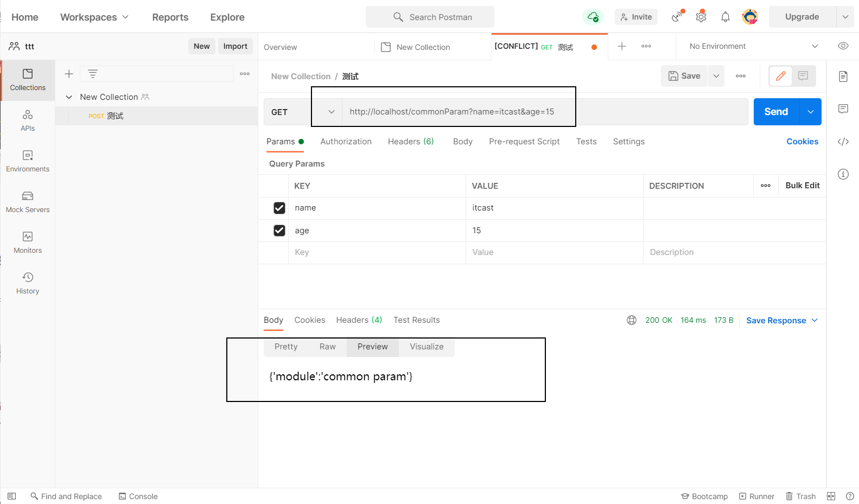Open the settings gear icon
This screenshot has width=859, height=504.
click(701, 17)
